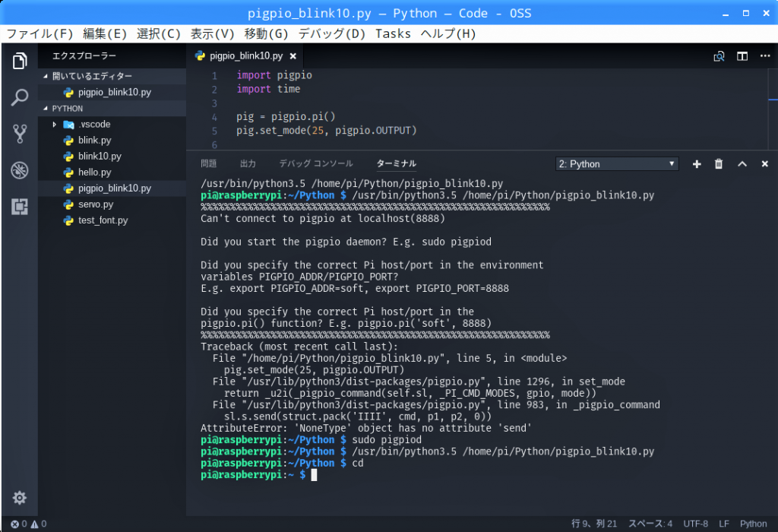Open the Extensions view icon

point(20,206)
